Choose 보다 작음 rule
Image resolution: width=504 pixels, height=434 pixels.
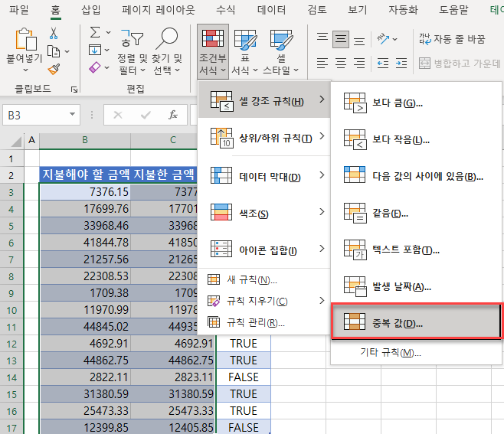[x=416, y=140]
